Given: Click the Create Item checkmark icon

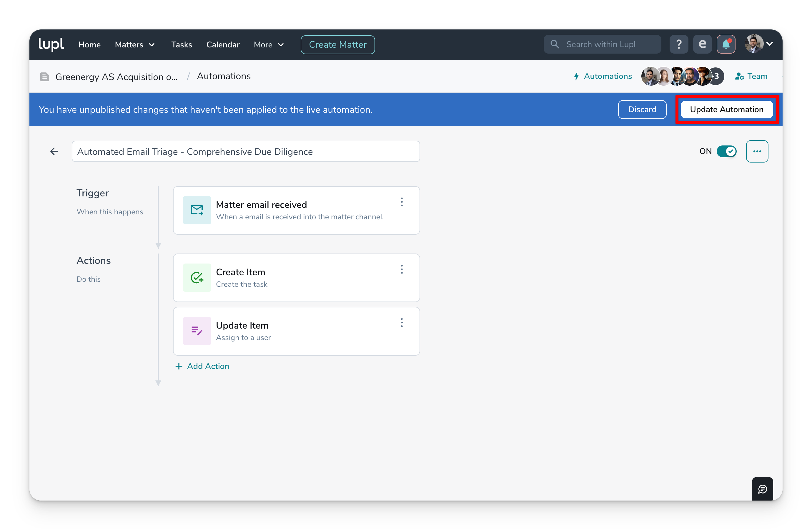Looking at the screenshot, I should (x=197, y=278).
